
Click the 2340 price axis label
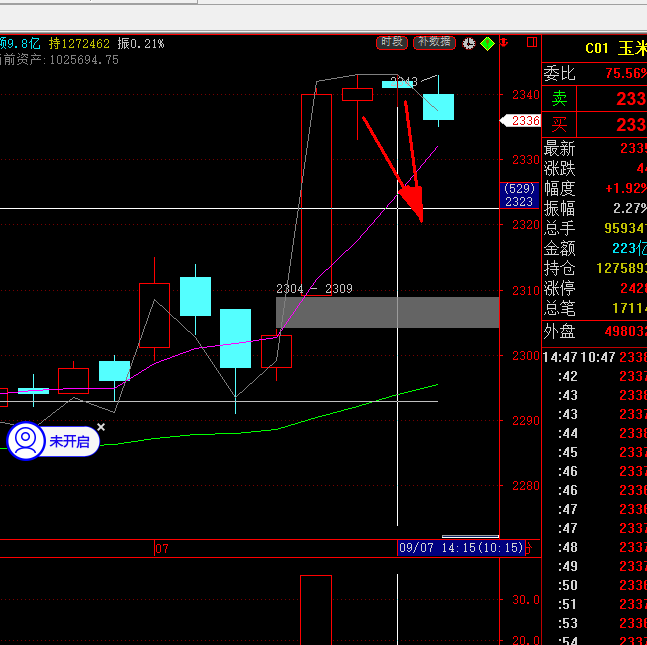(x=526, y=95)
